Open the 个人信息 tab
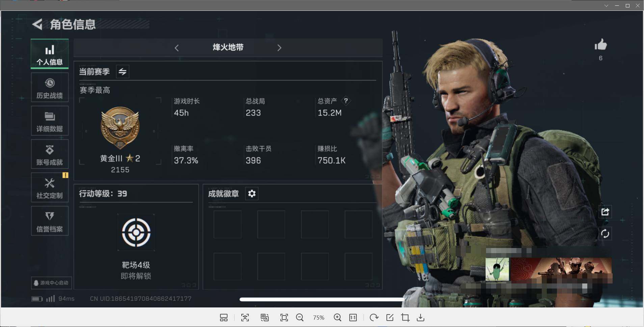The height and width of the screenshot is (327, 644). click(x=50, y=54)
